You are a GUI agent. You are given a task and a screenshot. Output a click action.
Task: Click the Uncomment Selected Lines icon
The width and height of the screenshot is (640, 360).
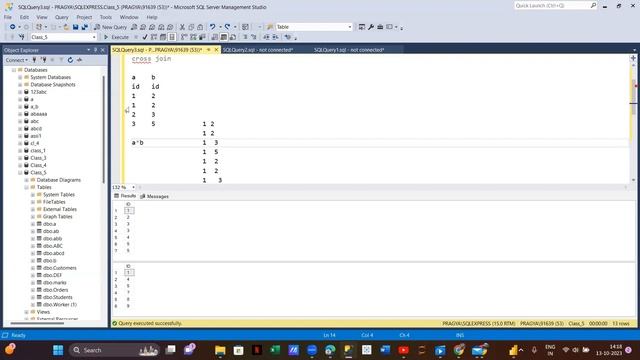point(253,37)
